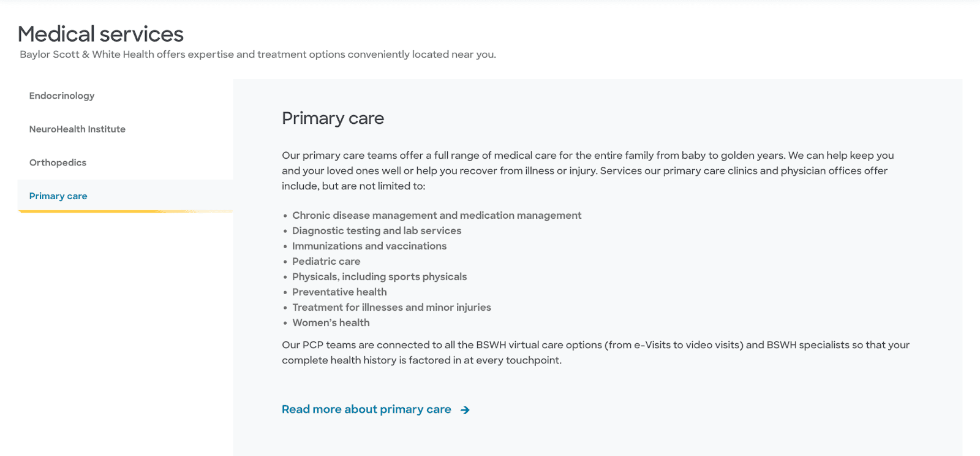The height and width of the screenshot is (456, 980).
Task: Open the Orthopedics service page
Action: coord(58,162)
